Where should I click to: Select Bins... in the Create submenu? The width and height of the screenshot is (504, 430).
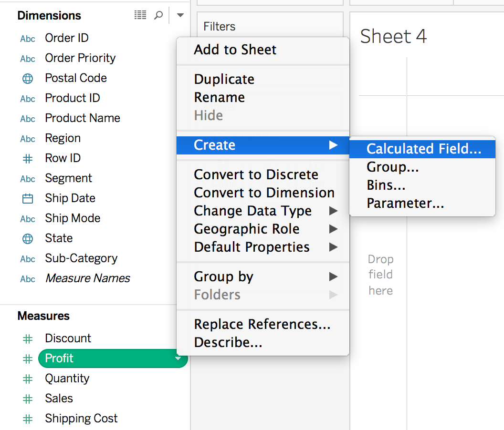(x=386, y=185)
